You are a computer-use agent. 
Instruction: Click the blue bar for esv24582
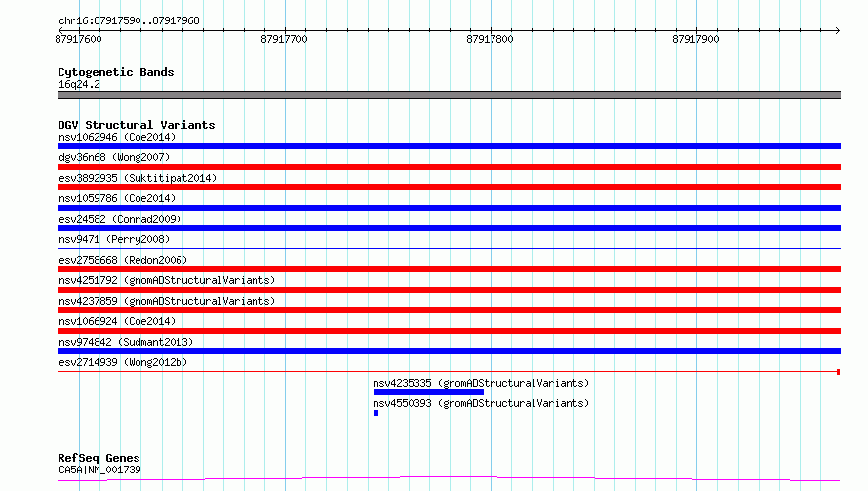(449, 228)
